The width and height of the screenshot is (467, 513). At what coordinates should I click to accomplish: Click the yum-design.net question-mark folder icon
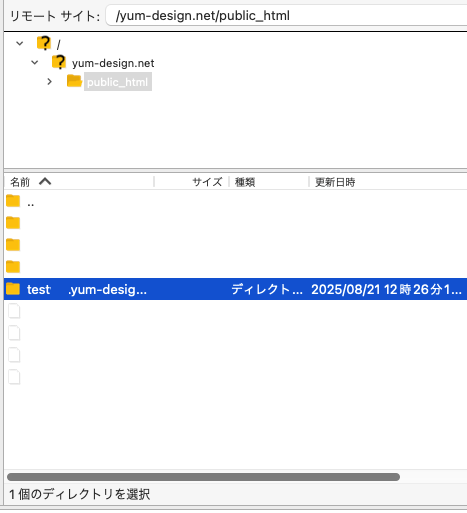click(59, 62)
